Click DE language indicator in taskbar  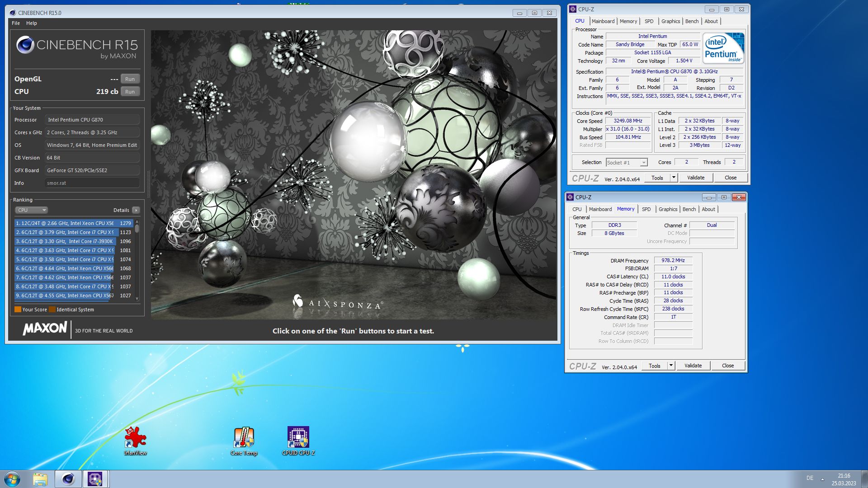point(810,478)
